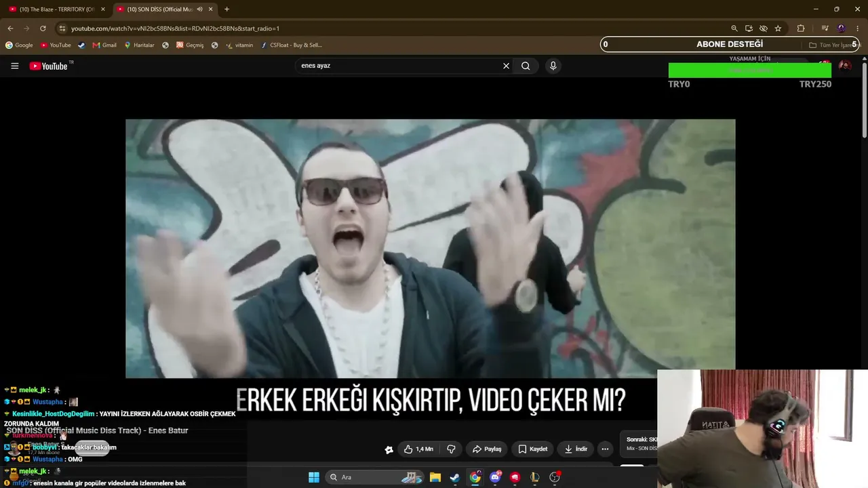Open the Gmail bookmark
The image size is (868, 488).
click(x=104, y=45)
